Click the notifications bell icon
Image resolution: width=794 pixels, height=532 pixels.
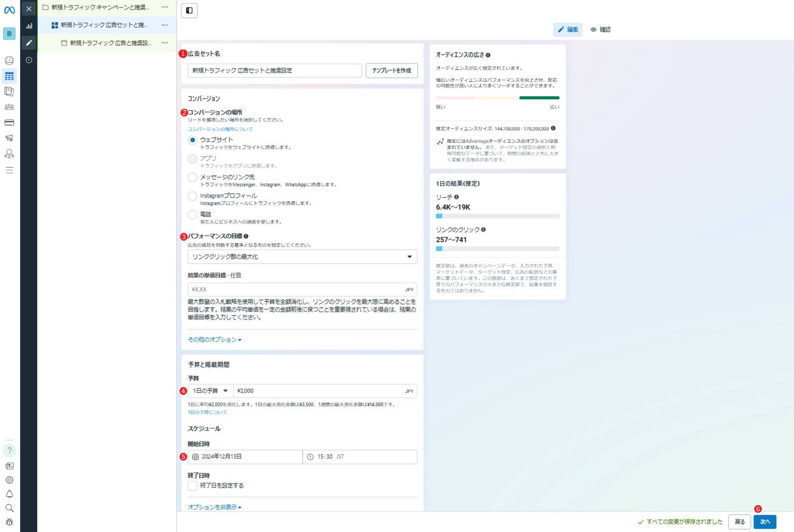[x=9, y=494]
